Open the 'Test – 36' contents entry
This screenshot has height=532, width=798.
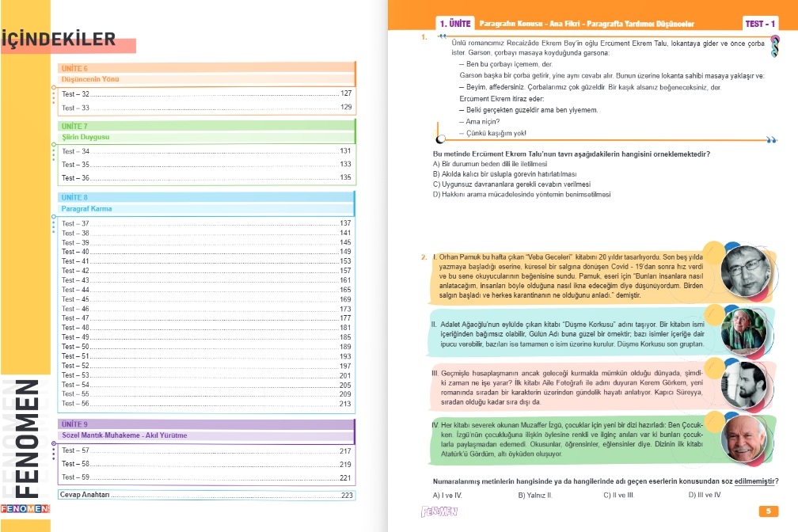point(206,177)
